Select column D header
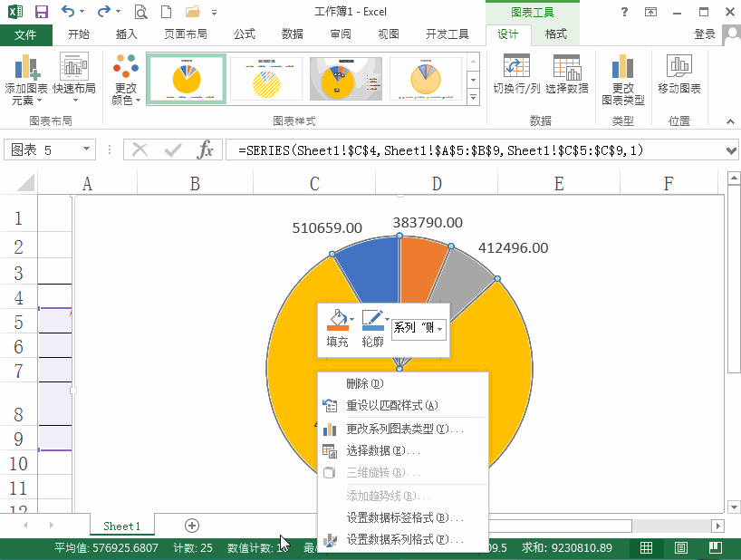Image resolution: width=741 pixels, height=560 pixels. point(437,183)
